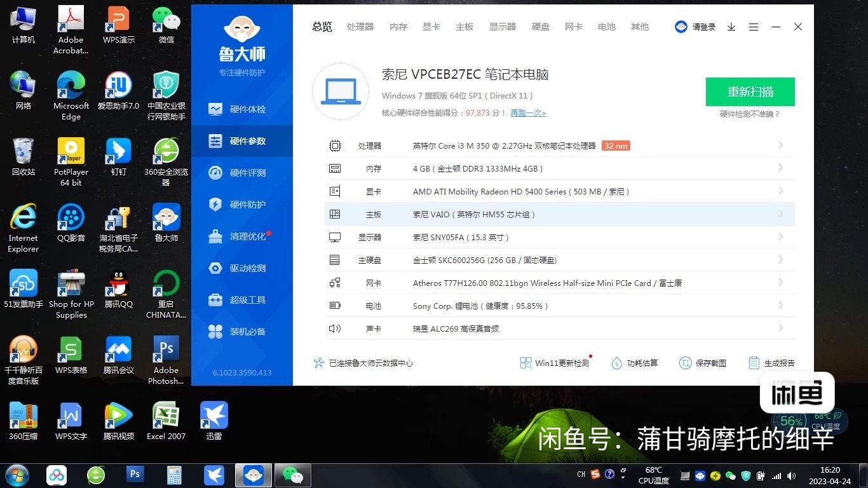Click the 显卡 graphics card icon
The height and width of the screenshot is (488, 868).
point(335,191)
